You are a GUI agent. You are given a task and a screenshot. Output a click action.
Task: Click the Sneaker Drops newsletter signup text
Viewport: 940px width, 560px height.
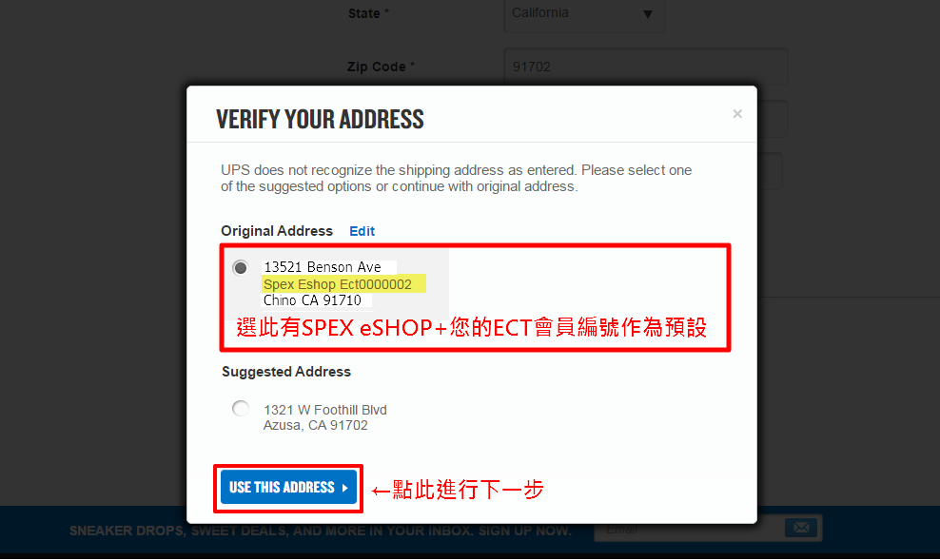(320, 531)
